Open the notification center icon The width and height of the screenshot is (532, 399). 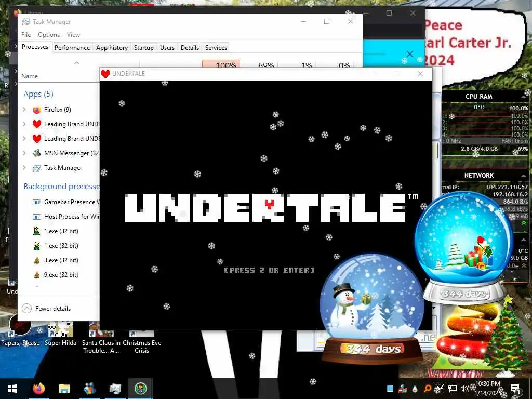515,389
